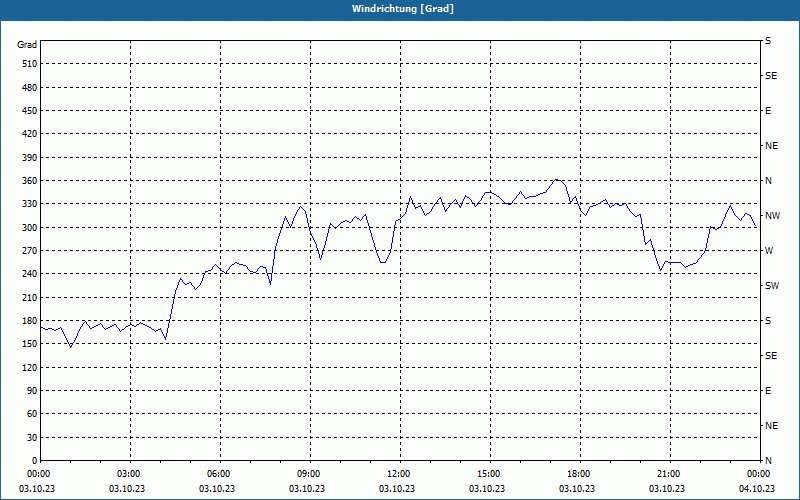This screenshot has height=500, width=800.
Task: Click the 03.10.23 date under 12:00
Action: click(397, 489)
